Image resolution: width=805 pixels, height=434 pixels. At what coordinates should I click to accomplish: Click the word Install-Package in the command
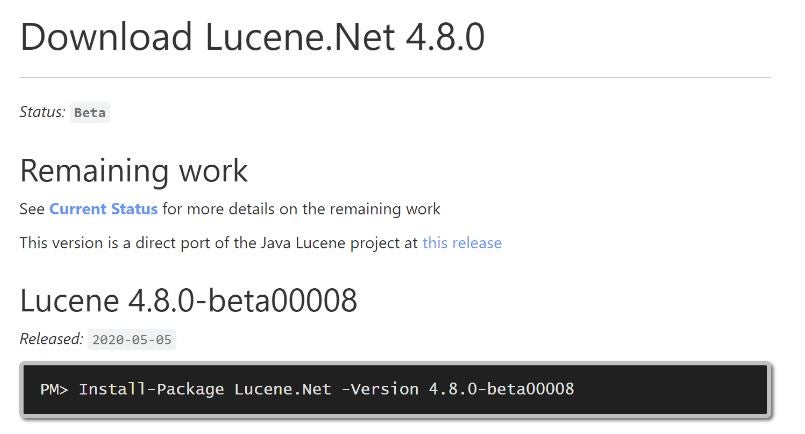151,389
